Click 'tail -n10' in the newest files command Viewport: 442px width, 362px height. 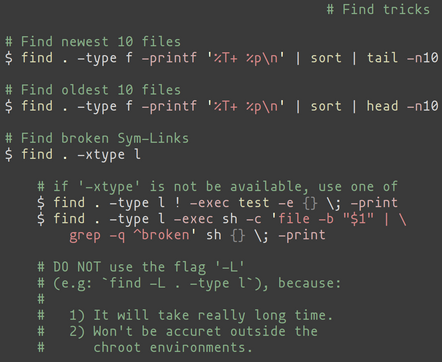(403, 58)
